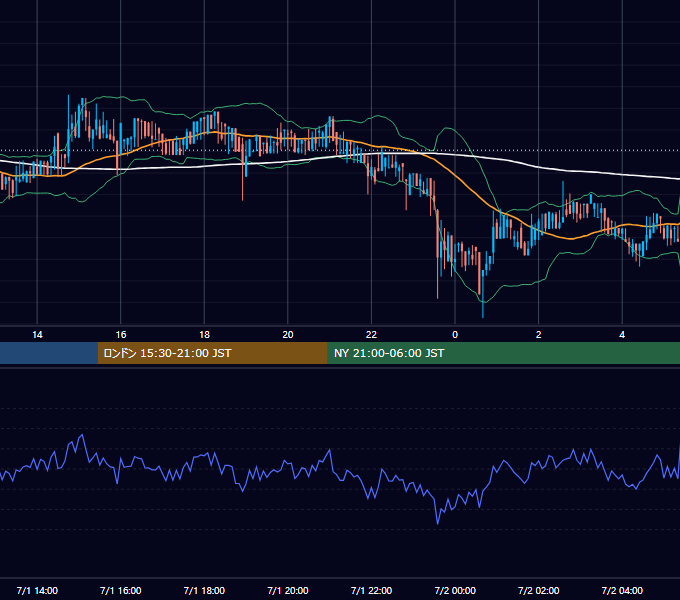Viewport: 680px width, 600px height.
Task: Click the blue session band before London
Action: click(49, 353)
